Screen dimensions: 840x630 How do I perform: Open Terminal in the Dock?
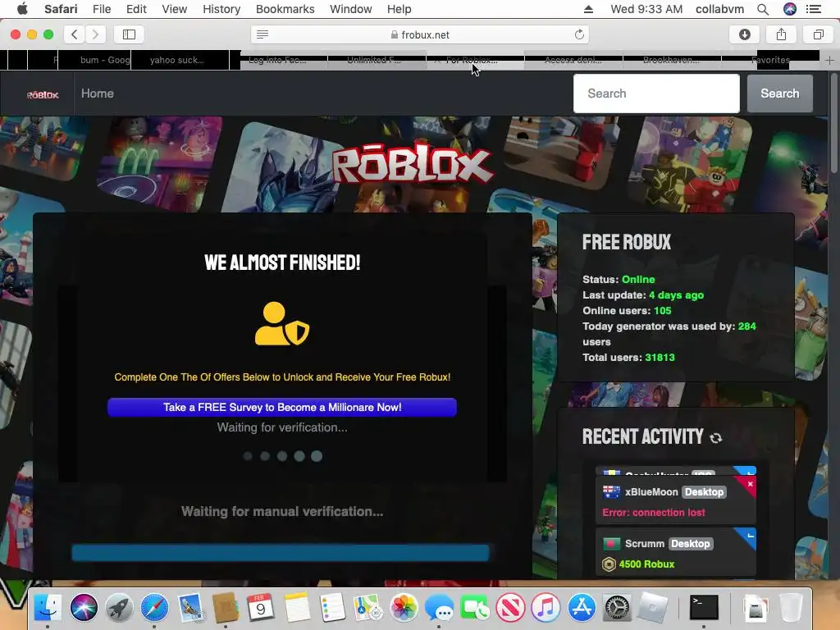tap(703, 608)
